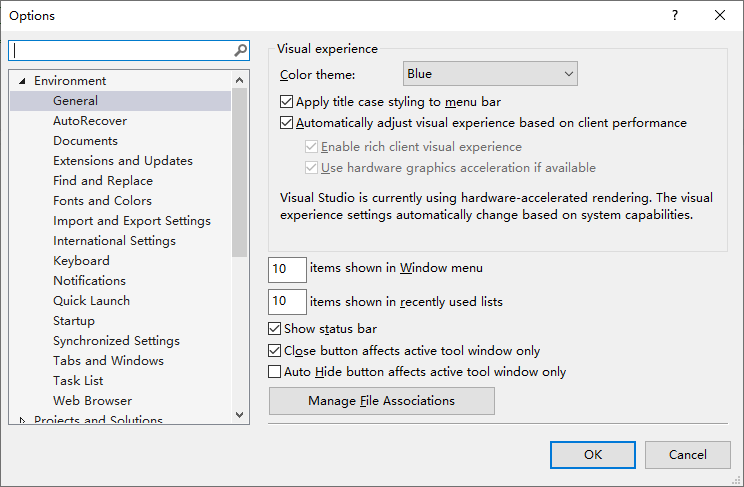Collapse the Environment tree node
The height and width of the screenshot is (487, 744).
[x=22, y=81]
